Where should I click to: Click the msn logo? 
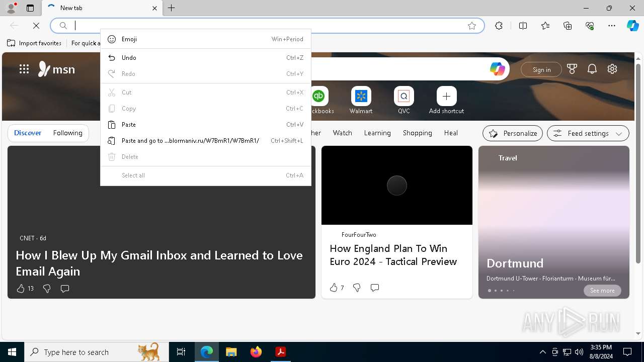click(x=57, y=69)
